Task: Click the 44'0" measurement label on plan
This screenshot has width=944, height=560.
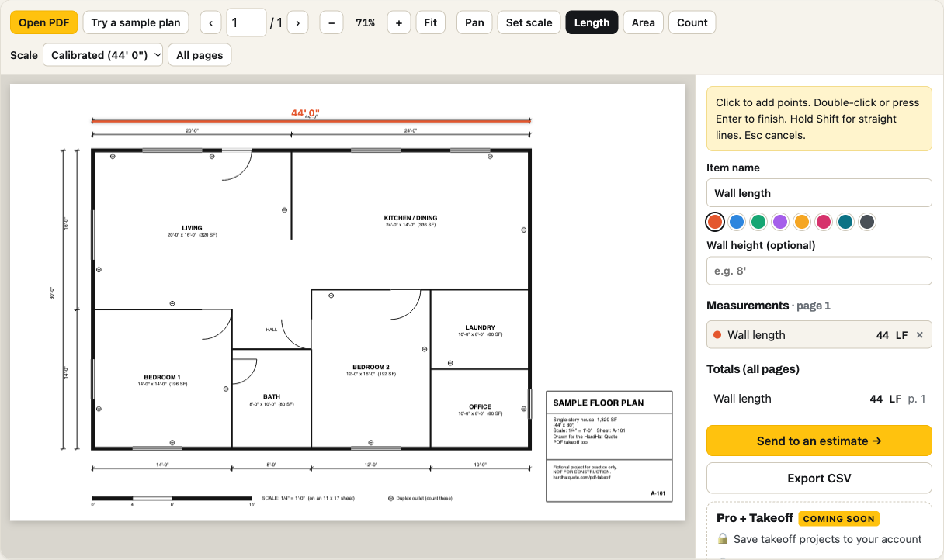Action: click(305, 113)
